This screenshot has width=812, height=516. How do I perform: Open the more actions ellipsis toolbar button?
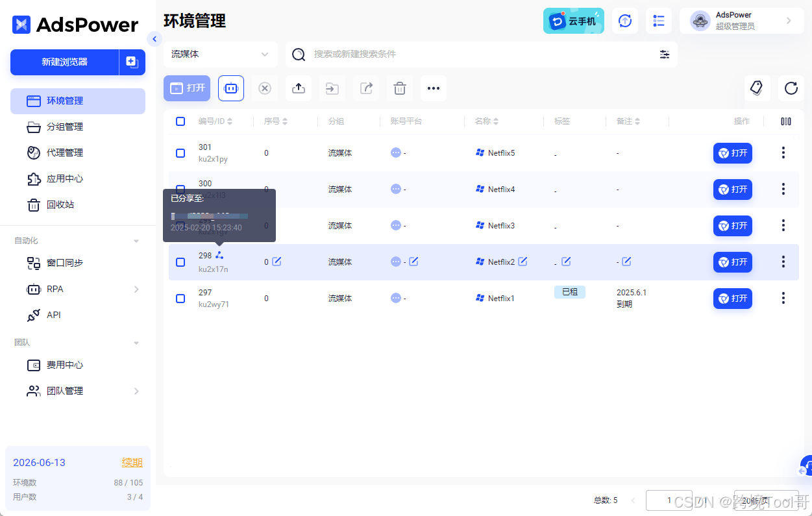coord(434,88)
